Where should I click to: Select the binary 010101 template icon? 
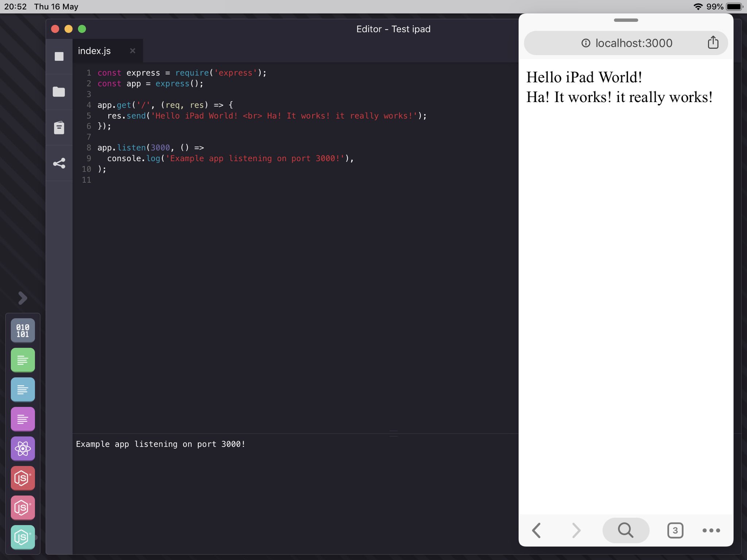coord(23,330)
